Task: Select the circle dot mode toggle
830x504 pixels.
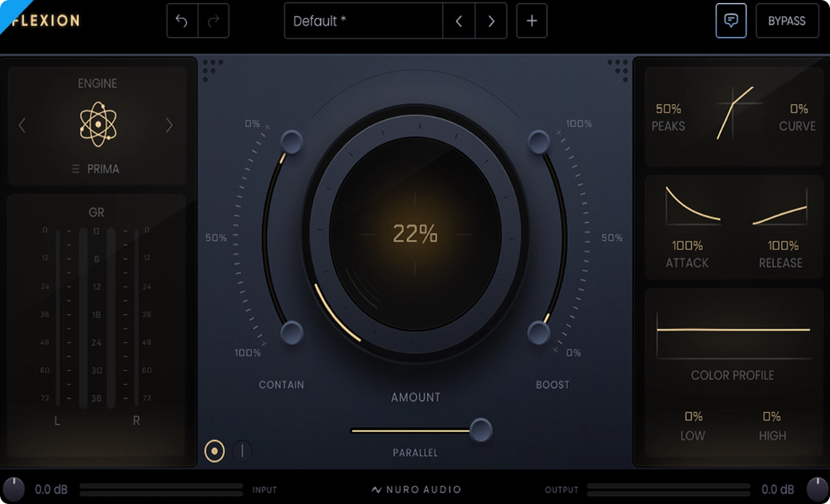Action: pos(214,451)
